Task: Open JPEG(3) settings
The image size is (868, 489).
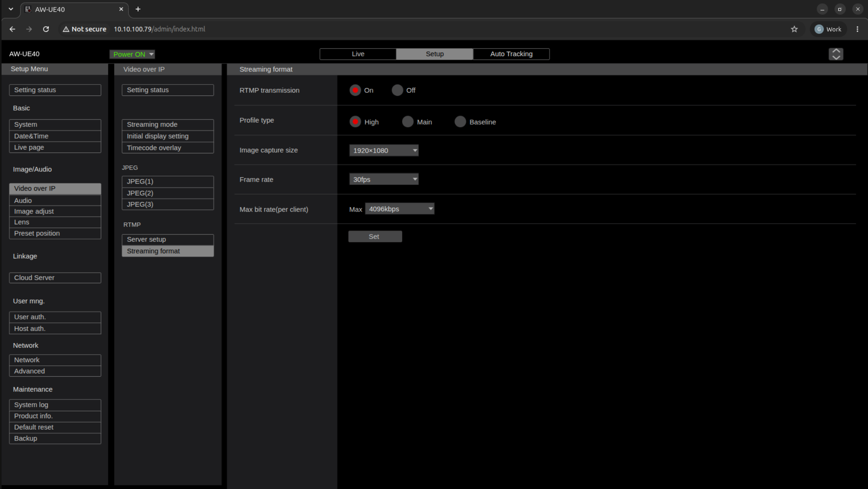Action: pyautogui.click(x=168, y=204)
